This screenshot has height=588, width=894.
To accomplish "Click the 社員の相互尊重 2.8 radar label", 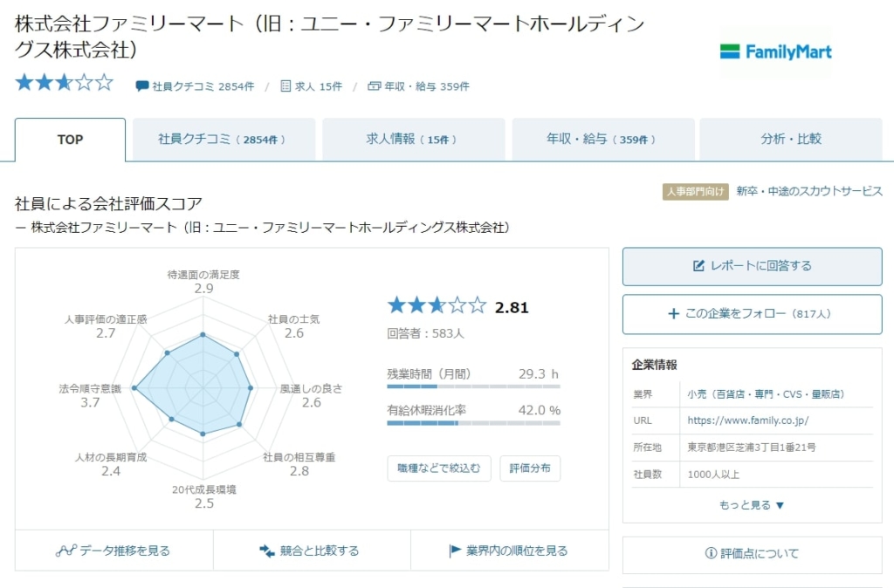I will [299, 464].
